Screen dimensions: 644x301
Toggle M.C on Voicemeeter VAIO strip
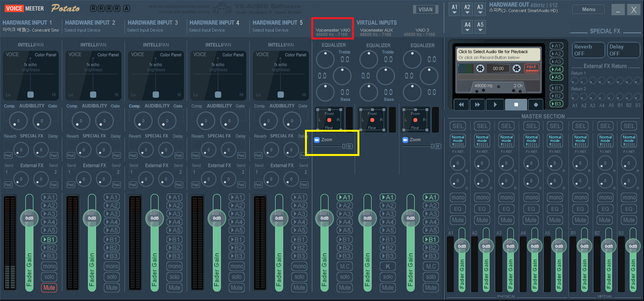345,266
